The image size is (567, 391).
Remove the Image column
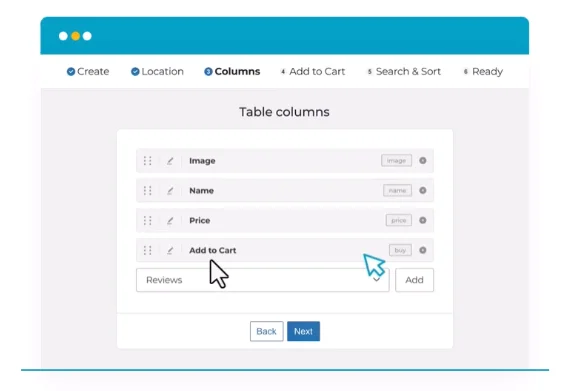click(x=422, y=160)
